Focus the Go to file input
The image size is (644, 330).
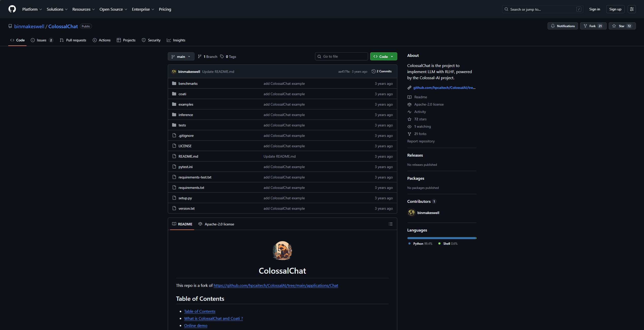tap(341, 56)
